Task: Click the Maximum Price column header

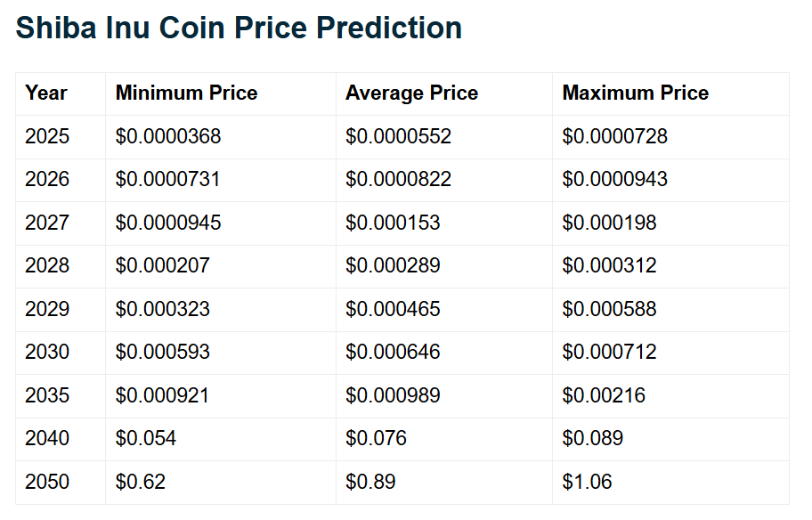Action: pyautogui.click(x=635, y=93)
